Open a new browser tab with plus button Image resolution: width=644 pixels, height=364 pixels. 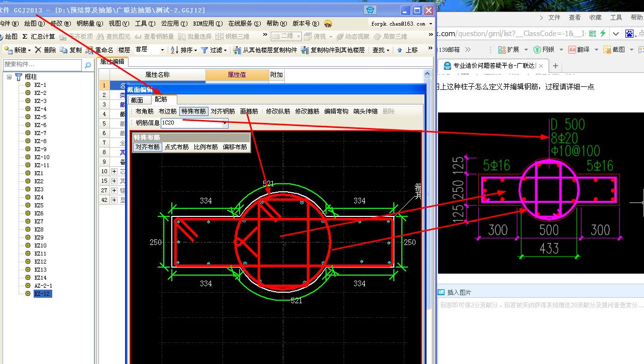(556, 66)
